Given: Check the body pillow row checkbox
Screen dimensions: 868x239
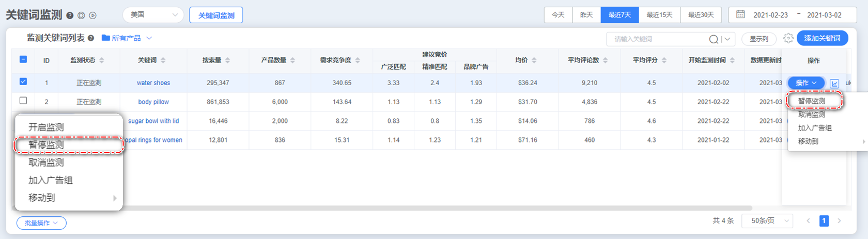Looking at the screenshot, I should click(x=23, y=101).
